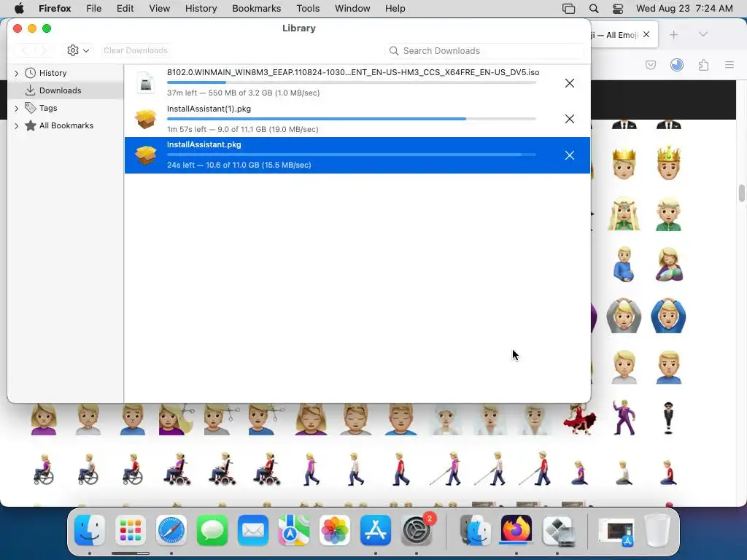The width and height of the screenshot is (747, 560).
Task: Click the levitating man in suit emoji
Action: 668,418
